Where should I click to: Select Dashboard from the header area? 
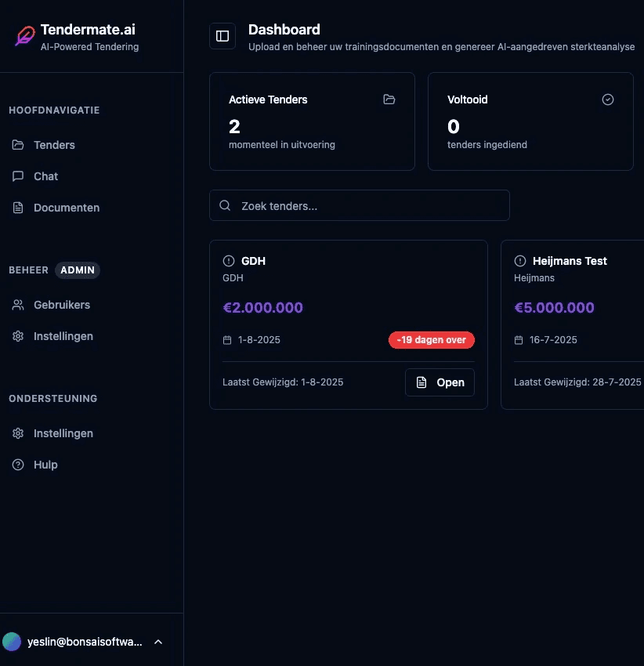pyautogui.click(x=284, y=29)
